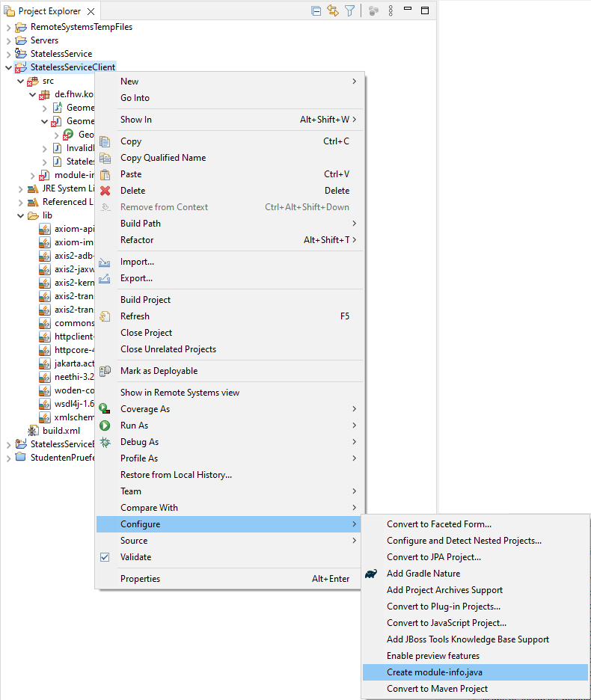Screen dimensions: 591x700
Task: Click the Focus on Active Task icon
Action: click(373, 11)
